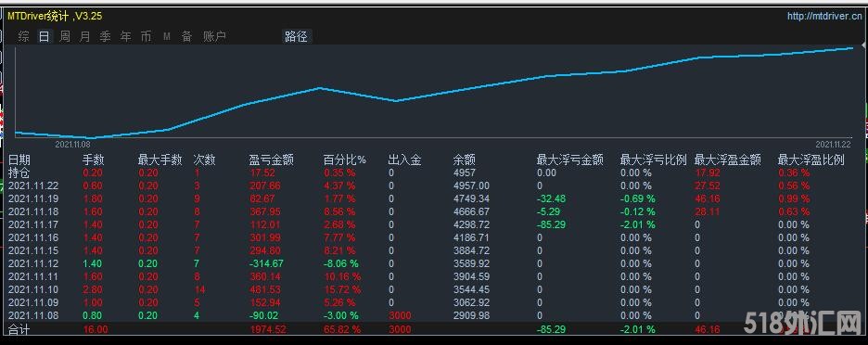Open the 备 notes tab
The image size is (868, 345).
click(x=187, y=36)
